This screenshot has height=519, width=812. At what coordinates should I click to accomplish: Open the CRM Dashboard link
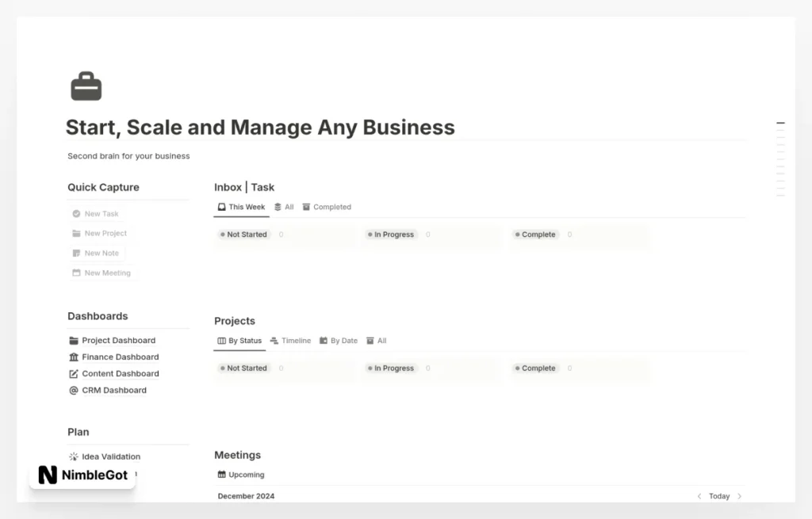point(114,390)
